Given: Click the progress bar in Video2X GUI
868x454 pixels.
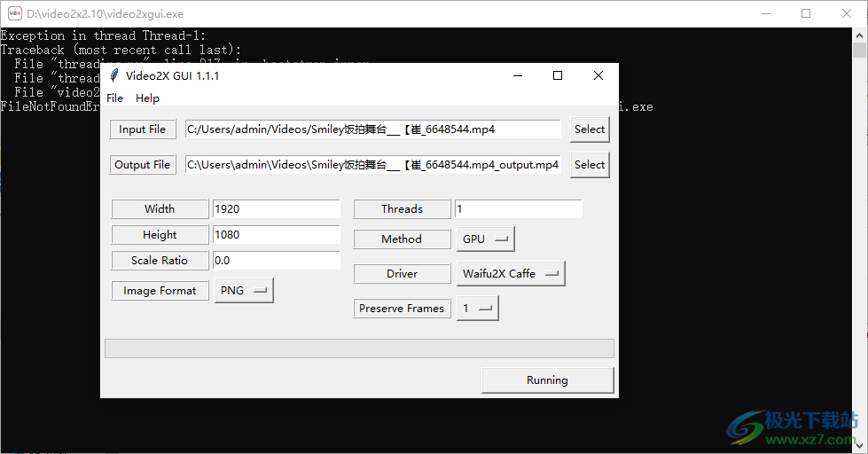Looking at the screenshot, I should tap(359, 348).
